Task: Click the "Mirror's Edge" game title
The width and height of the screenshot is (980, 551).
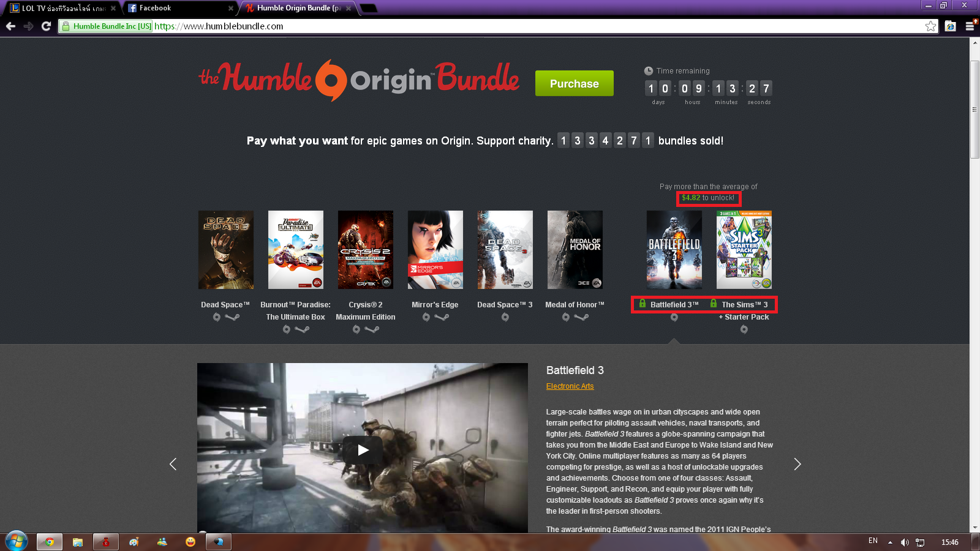Action: pos(435,305)
